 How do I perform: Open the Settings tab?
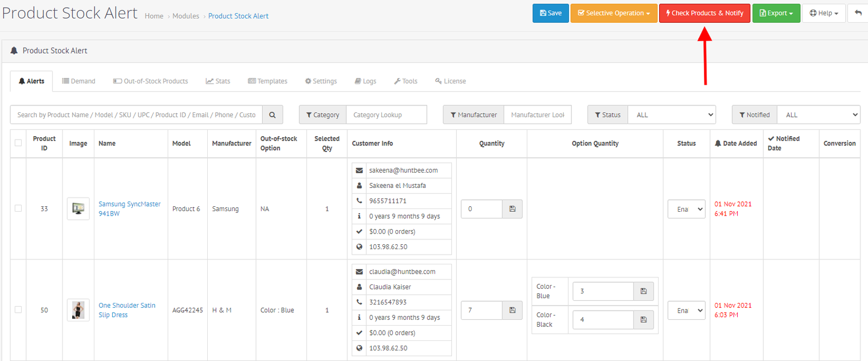(321, 81)
